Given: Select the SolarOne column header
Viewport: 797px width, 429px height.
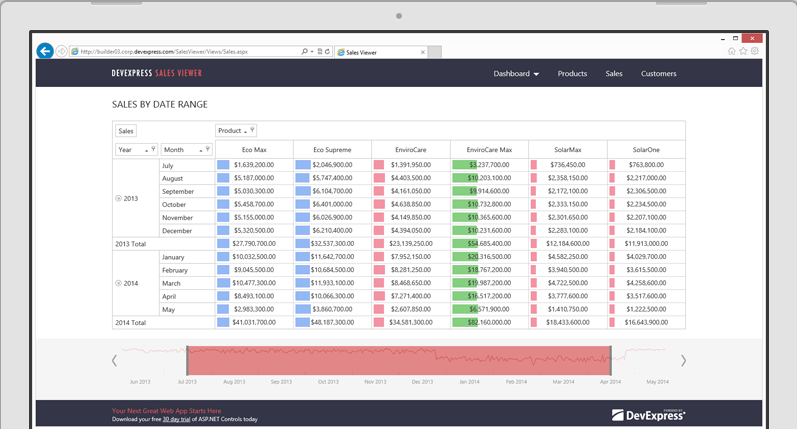Looking at the screenshot, I should [x=646, y=150].
